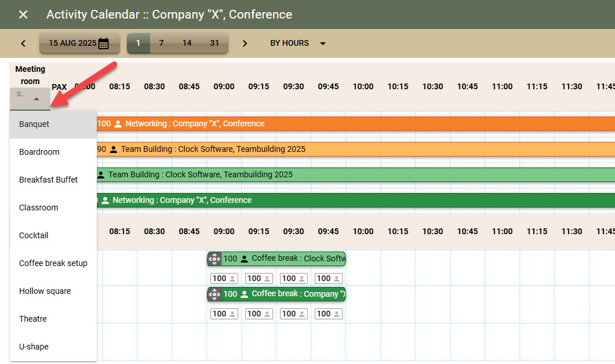Open the BY HOURS dropdown
The height and width of the screenshot is (364, 615).
[298, 43]
